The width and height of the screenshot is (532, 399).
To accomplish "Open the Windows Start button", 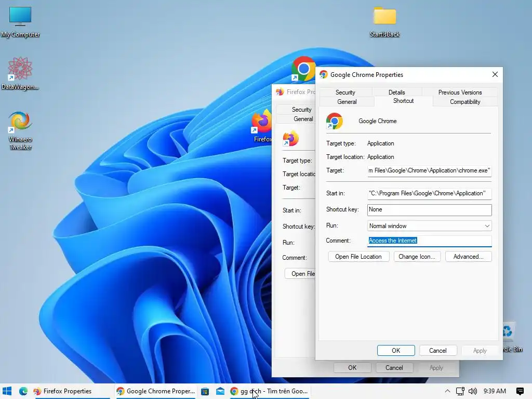I will click(7, 391).
